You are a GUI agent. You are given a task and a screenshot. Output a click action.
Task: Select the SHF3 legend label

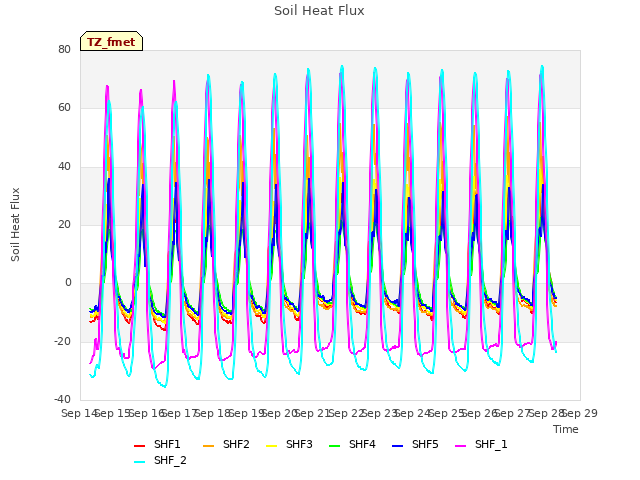299,444
